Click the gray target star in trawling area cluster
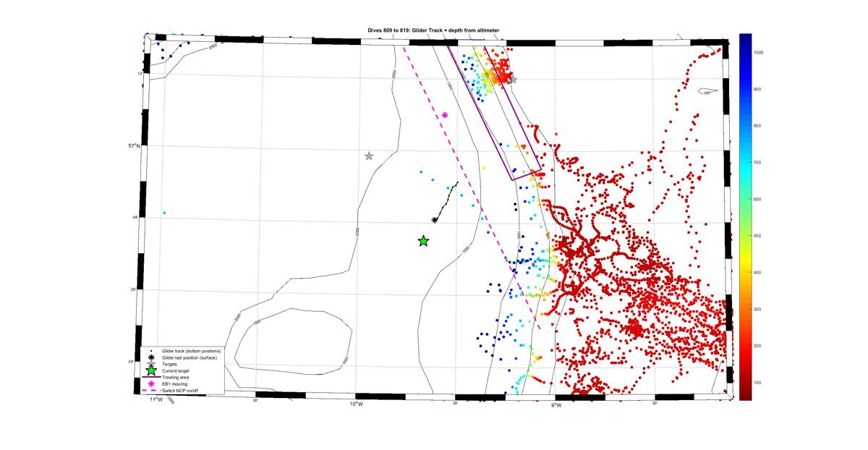868x450 pixels. [x=513, y=79]
